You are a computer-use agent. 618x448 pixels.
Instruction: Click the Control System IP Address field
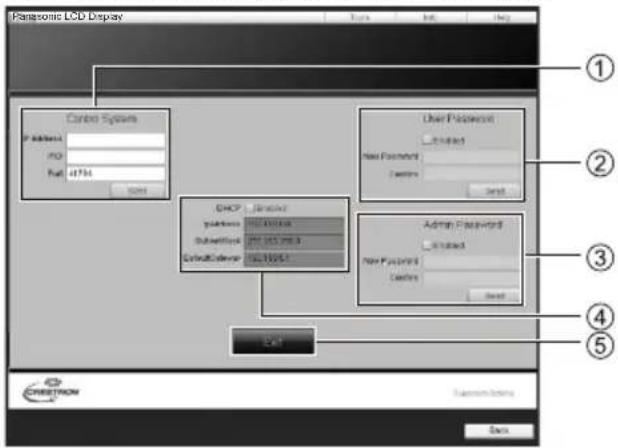(116, 140)
